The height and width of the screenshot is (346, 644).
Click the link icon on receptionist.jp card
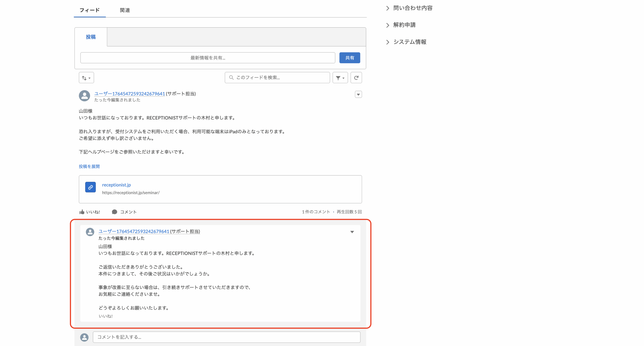[90, 187]
